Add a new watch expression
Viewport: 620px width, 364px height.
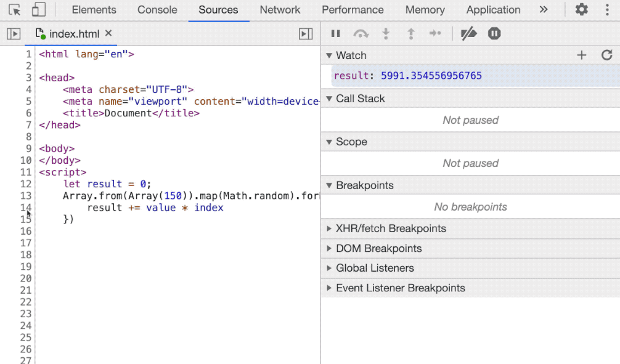(x=581, y=55)
